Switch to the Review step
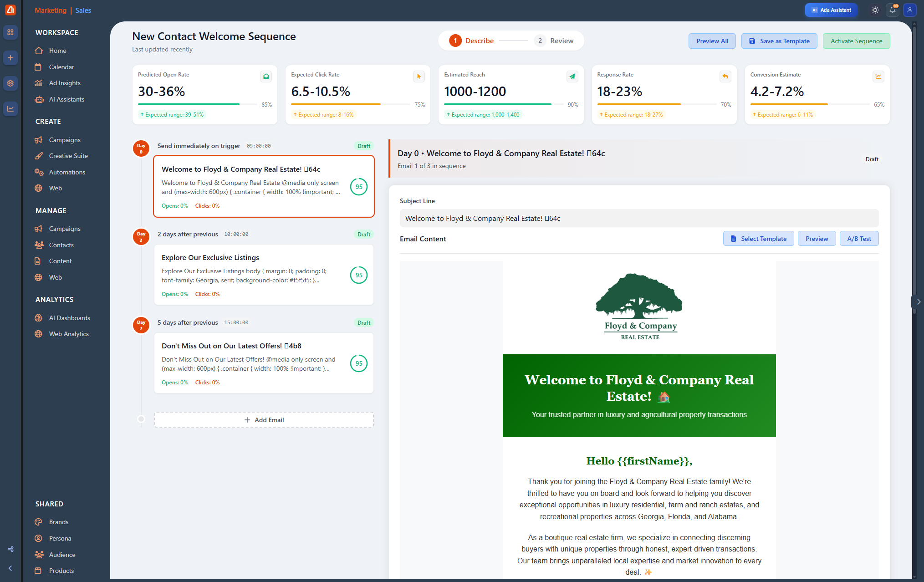Image resolution: width=924 pixels, height=582 pixels. click(554, 41)
